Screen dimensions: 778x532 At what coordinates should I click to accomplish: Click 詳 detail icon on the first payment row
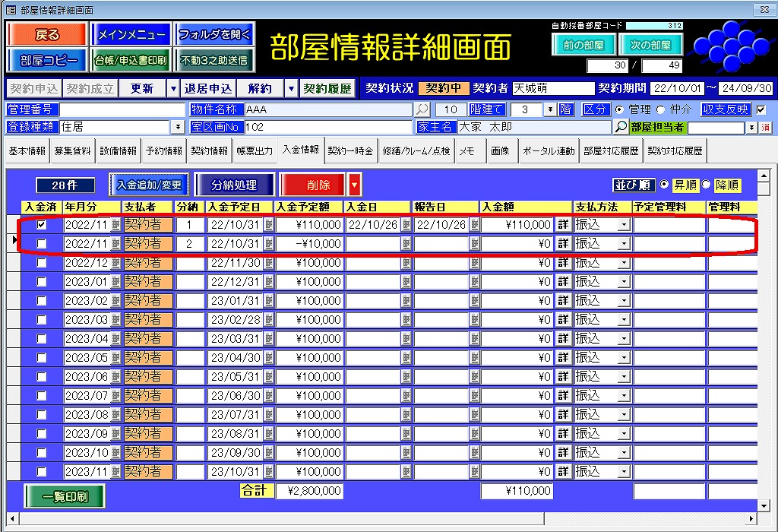tap(563, 225)
